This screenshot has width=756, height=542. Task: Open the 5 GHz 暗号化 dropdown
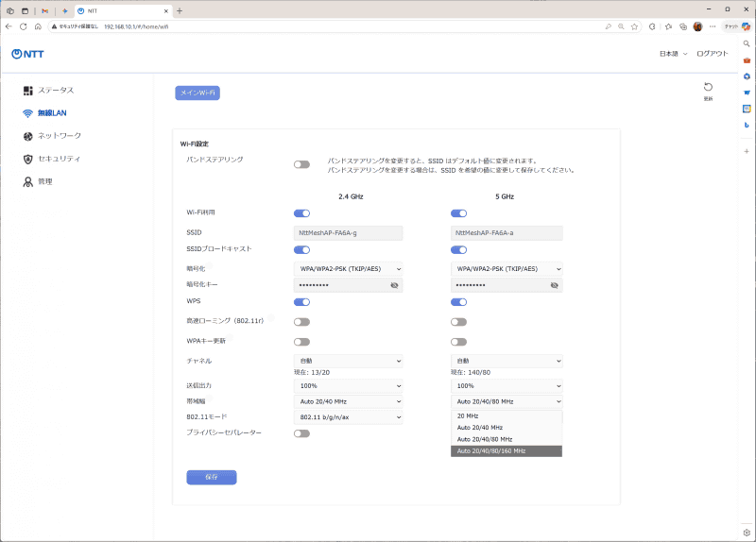pos(507,269)
